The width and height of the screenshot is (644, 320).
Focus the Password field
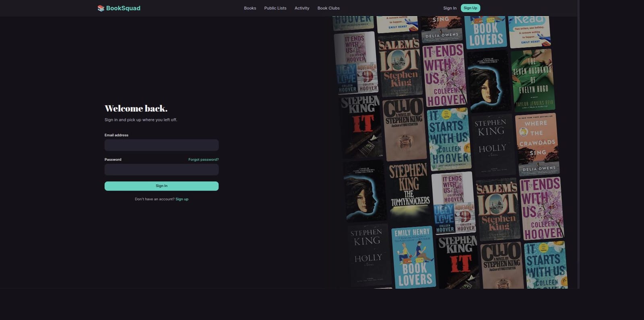(161, 169)
